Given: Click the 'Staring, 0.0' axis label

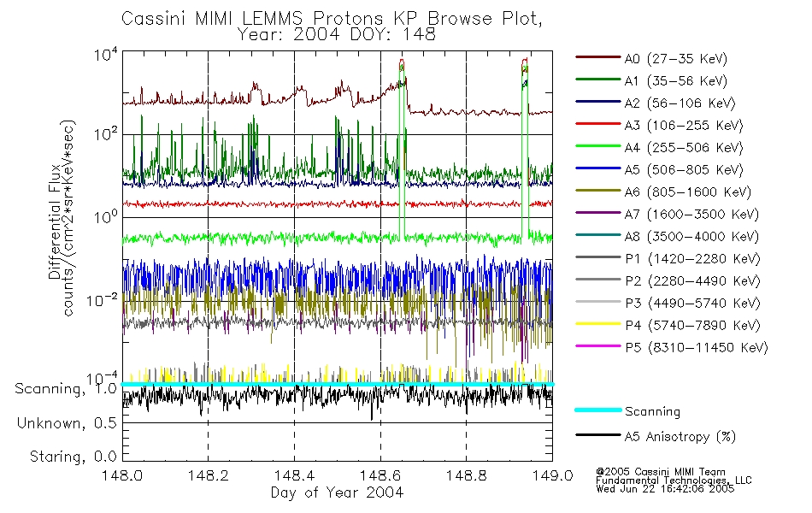Looking at the screenshot, I should pyautogui.click(x=73, y=457).
